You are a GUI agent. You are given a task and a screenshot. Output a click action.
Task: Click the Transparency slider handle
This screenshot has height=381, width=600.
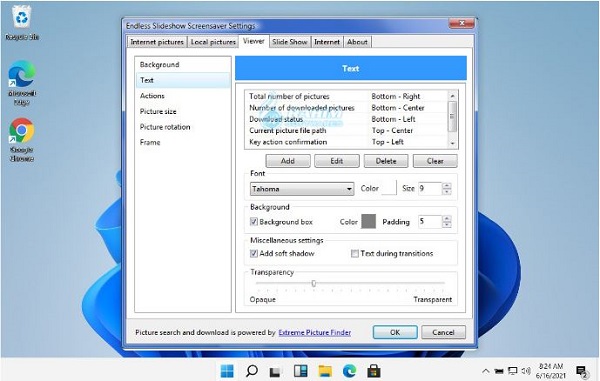point(314,283)
